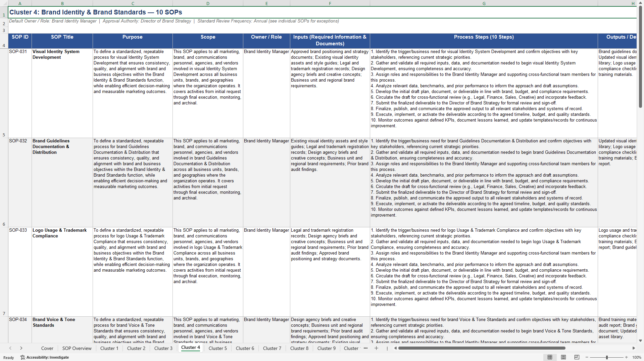Click the 'Default Owner / Role' subtitle row
Image resolution: width=644 pixels, height=361 pixels.
[174, 21]
